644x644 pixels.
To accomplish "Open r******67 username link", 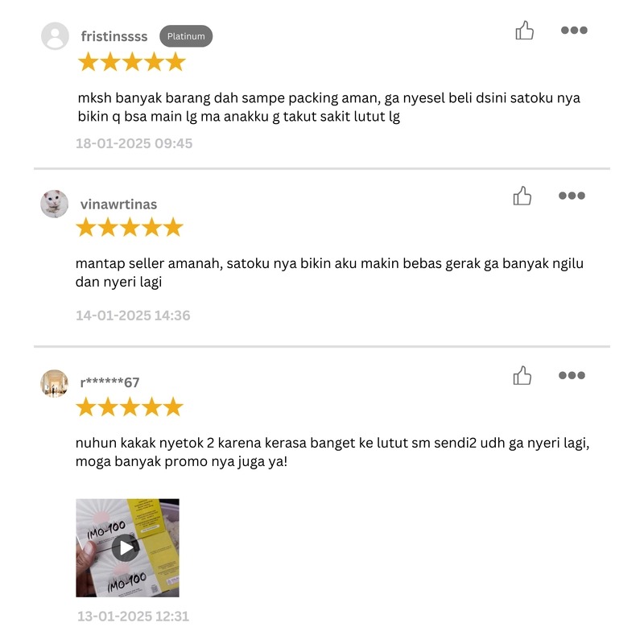I will [110, 382].
